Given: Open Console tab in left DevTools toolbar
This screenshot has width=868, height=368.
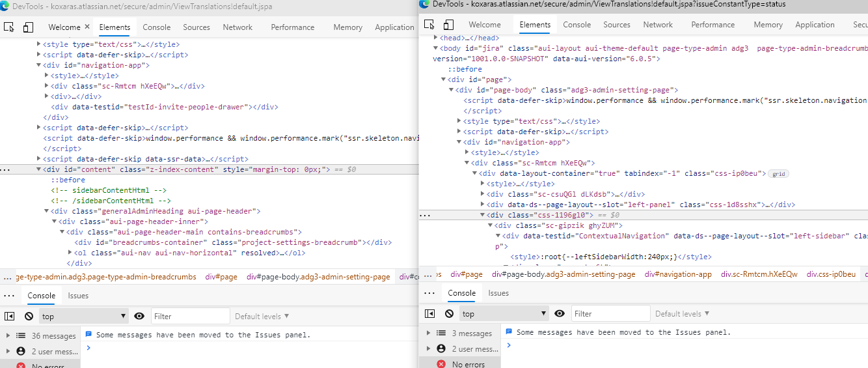Looking at the screenshot, I should 157,27.
